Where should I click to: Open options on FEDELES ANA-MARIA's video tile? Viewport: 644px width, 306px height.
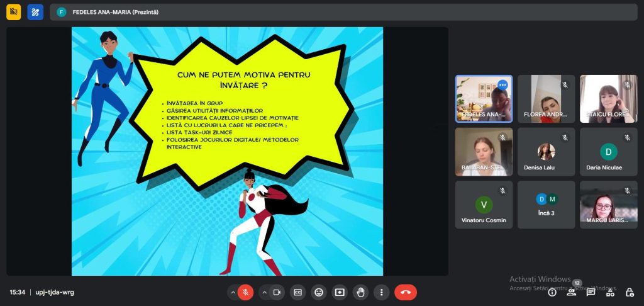tap(502, 85)
